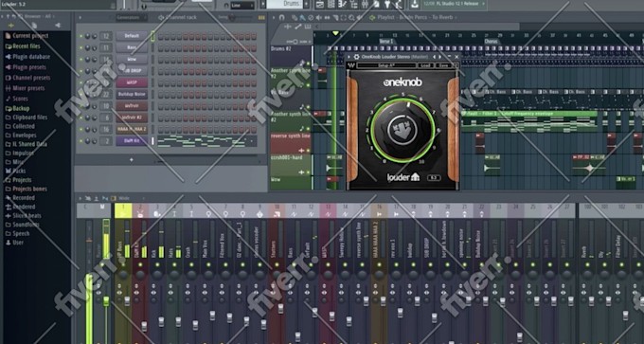644x344 pixels.
Task: Open the Drums pattern selector dropdown
Action: pos(285,4)
